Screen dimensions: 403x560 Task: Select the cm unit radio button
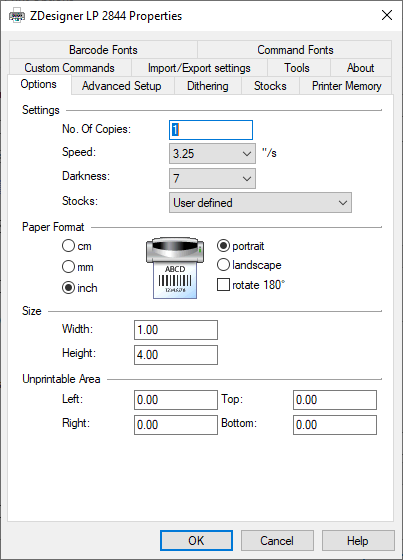pos(68,246)
